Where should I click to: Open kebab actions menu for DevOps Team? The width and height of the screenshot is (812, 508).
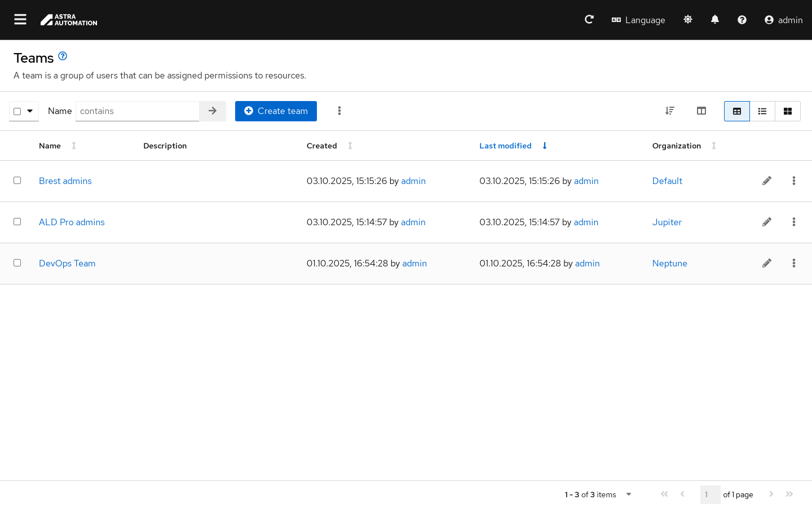[x=794, y=264]
